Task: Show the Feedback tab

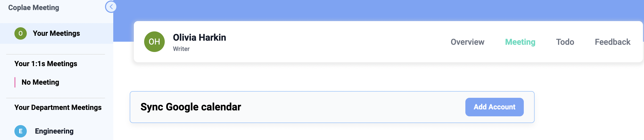Action: [613, 42]
